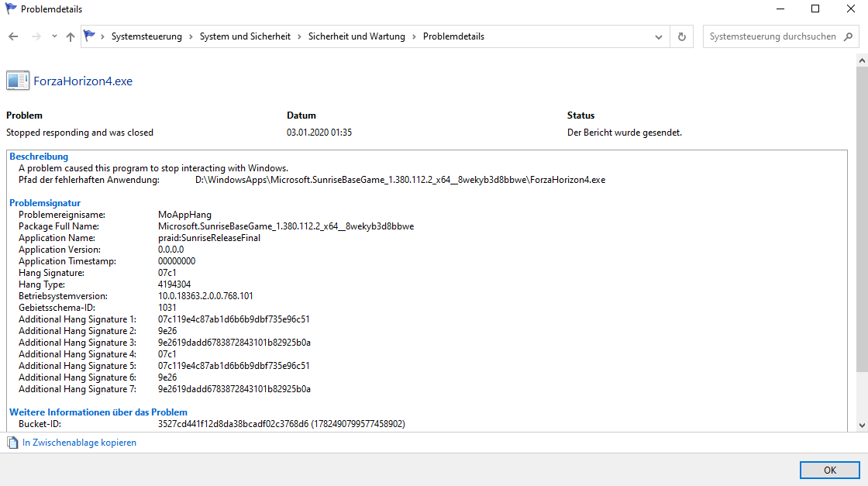Viewport: 868px width, 486px height.
Task: Click Additional Hang Signature 3 value
Action: pos(234,343)
